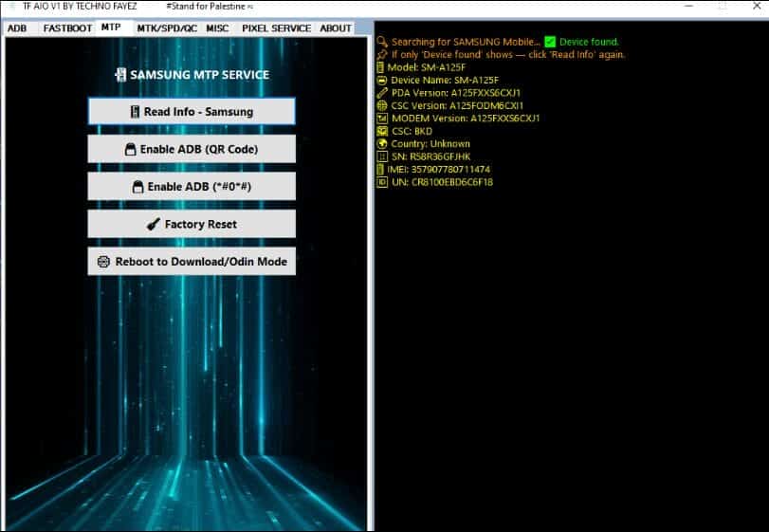Click 'TF AIO V1 BY TECHNO FAYEZ' window title

pyautogui.click(x=80, y=7)
